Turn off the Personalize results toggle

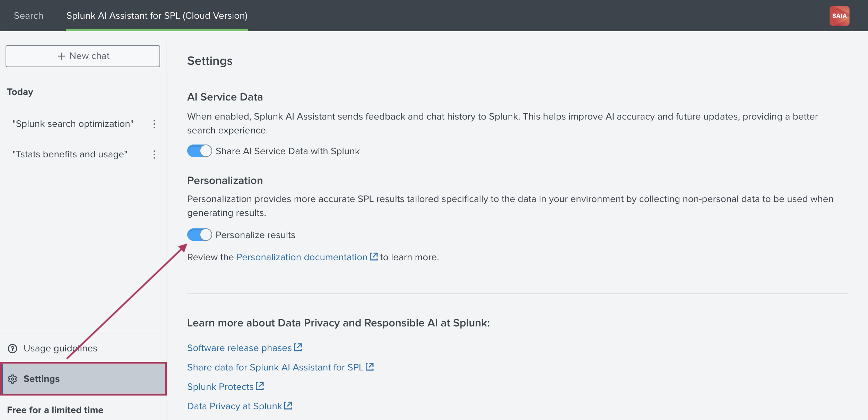(x=200, y=235)
